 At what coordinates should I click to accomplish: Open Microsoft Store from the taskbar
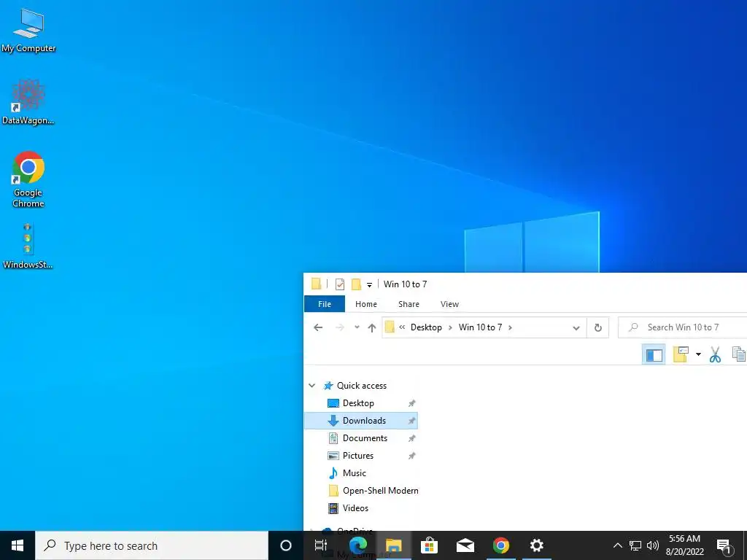[429, 545]
